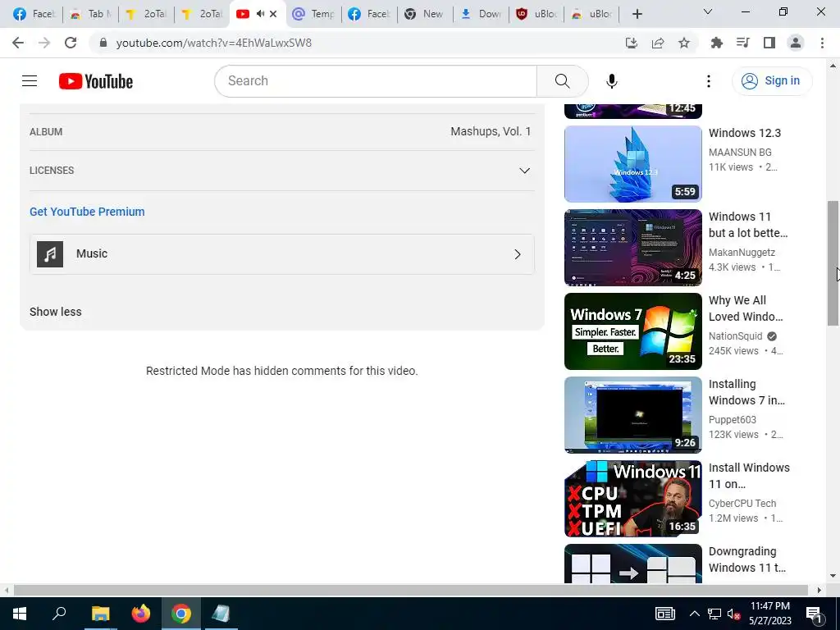Click the Music card chevron arrow
The width and height of the screenshot is (840, 630).
tap(517, 254)
